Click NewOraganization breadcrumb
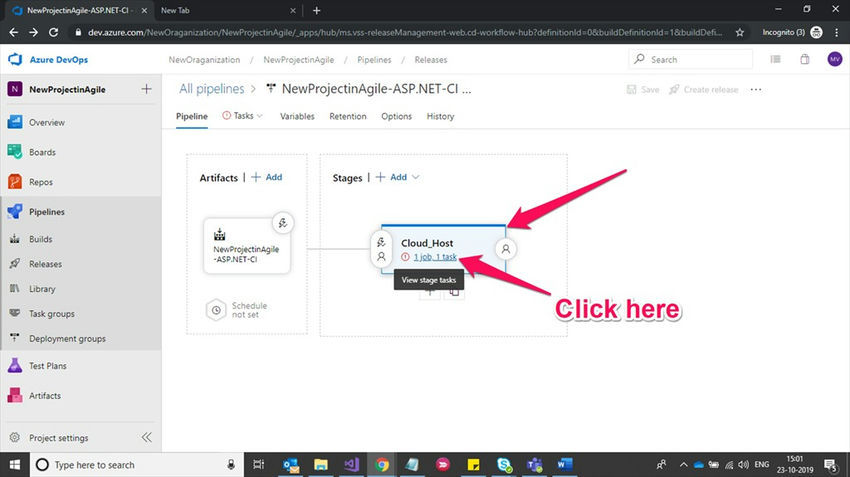 (204, 60)
